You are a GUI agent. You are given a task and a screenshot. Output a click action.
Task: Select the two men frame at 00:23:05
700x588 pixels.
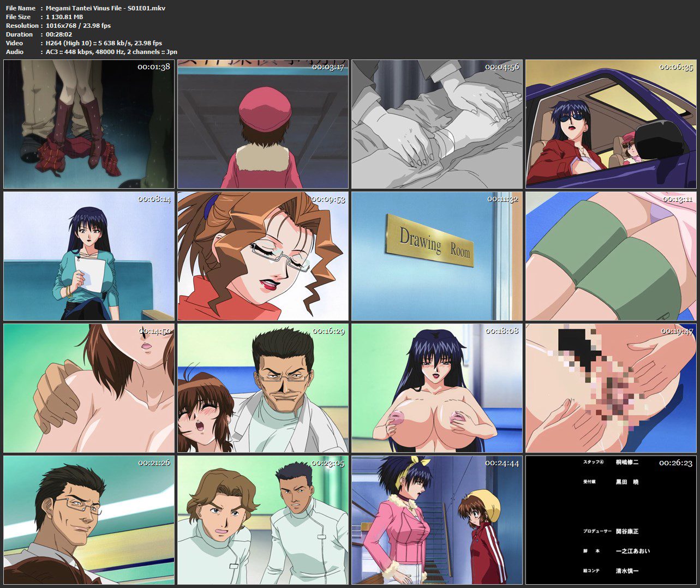(x=263, y=520)
